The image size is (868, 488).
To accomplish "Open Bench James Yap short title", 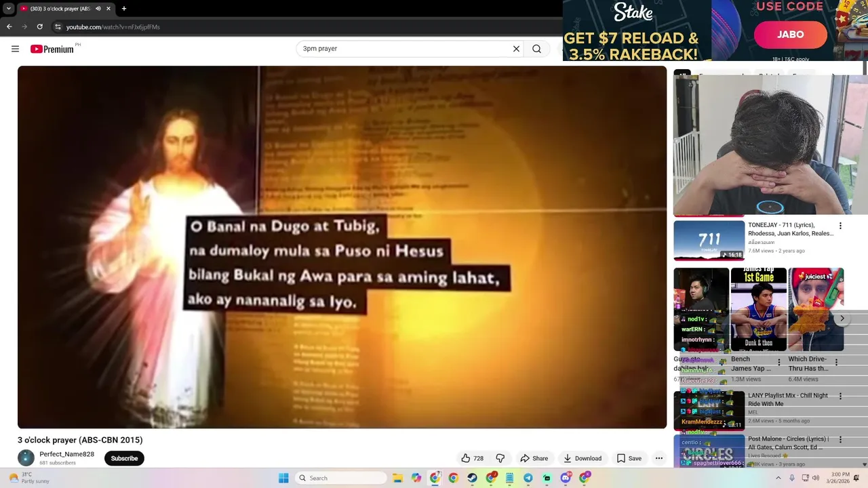I will point(751,363).
